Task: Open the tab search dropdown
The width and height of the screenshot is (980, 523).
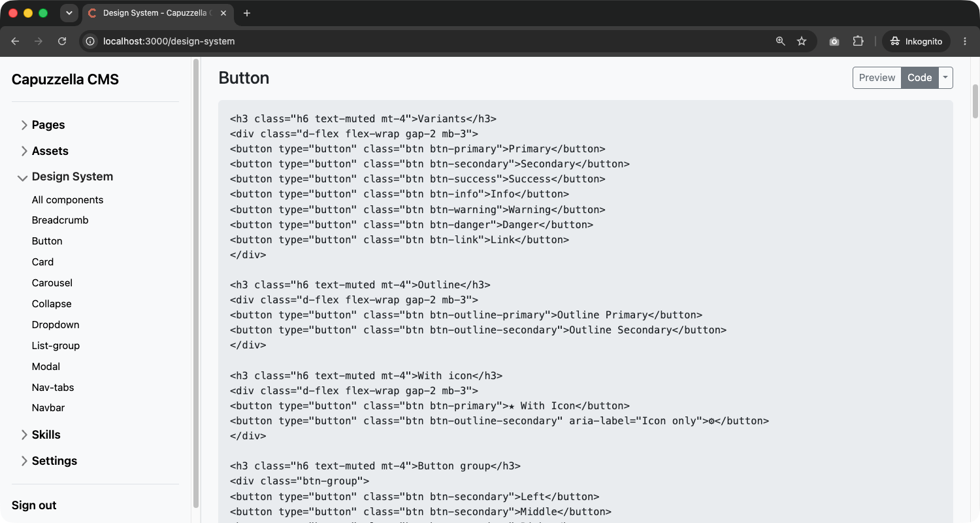Action: [69, 13]
